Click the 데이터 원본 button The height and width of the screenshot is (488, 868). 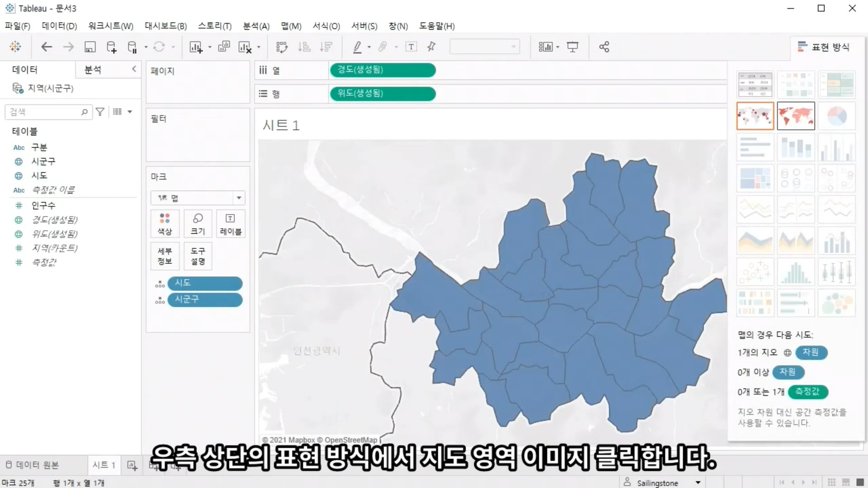pos(33,465)
